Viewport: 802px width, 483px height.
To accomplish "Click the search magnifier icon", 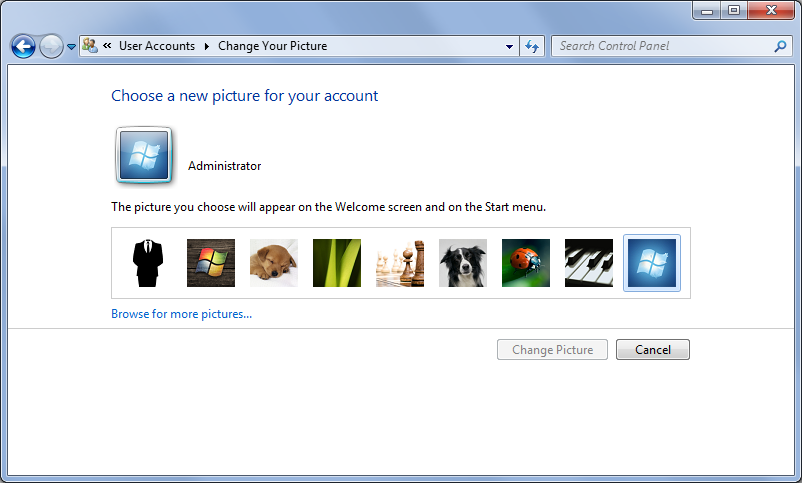I will pyautogui.click(x=780, y=46).
